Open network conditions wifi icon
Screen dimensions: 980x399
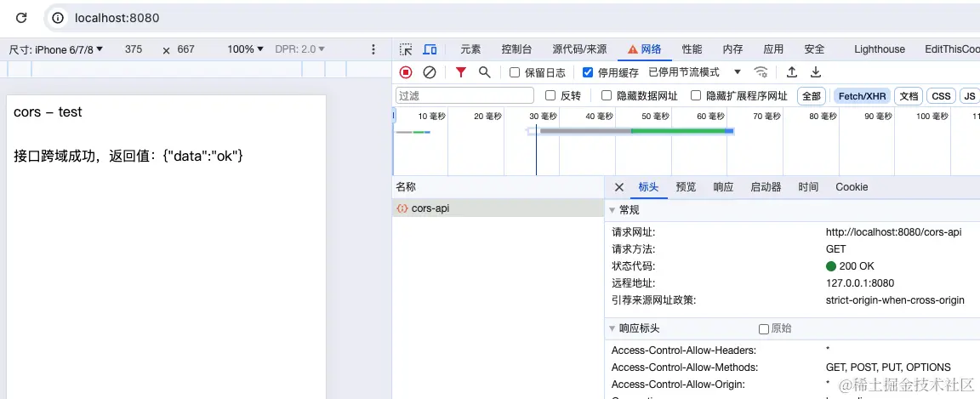coord(761,72)
